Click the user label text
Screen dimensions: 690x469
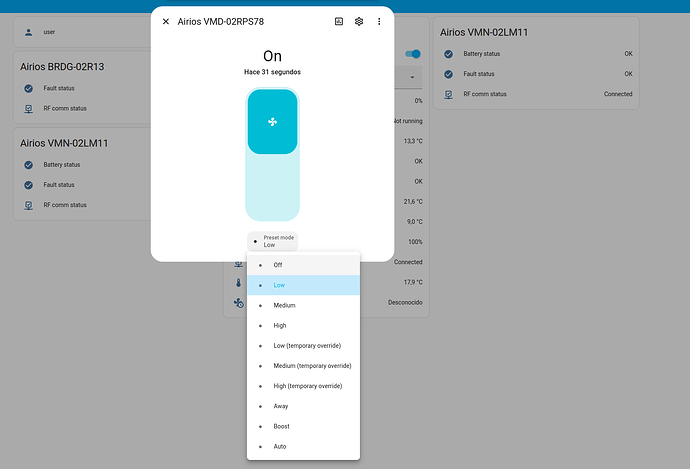pyautogui.click(x=49, y=32)
